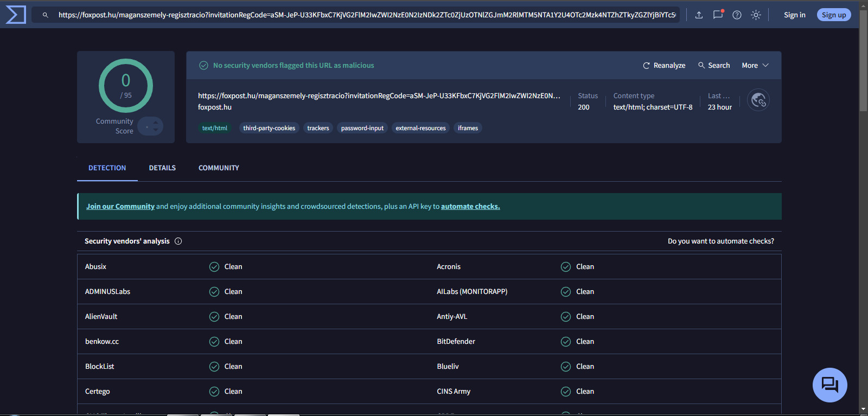
Task: Click the third-party-cookies tag
Action: pos(269,129)
